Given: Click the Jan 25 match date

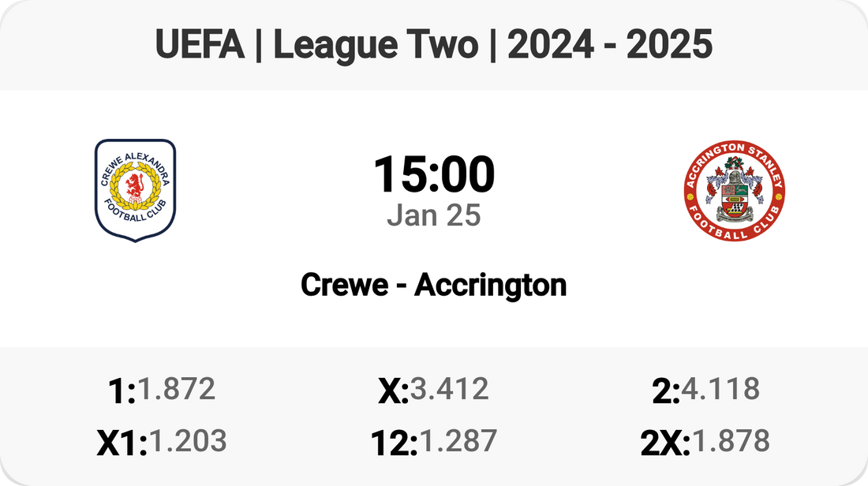Looking at the screenshot, I should (433, 215).
